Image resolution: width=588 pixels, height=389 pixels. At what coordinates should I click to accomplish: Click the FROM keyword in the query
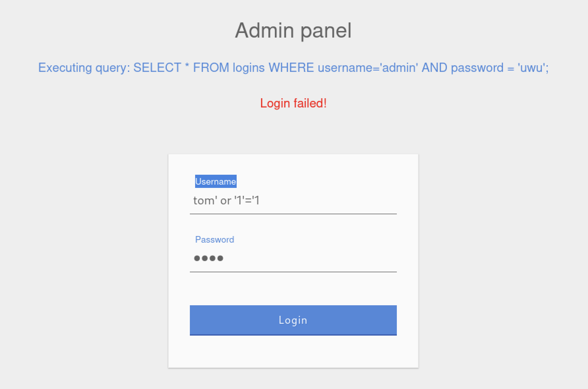[211, 68]
